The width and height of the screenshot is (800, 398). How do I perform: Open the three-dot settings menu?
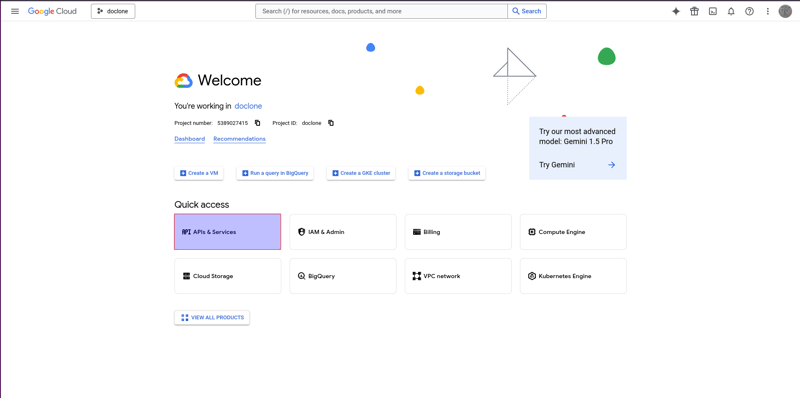click(x=768, y=11)
